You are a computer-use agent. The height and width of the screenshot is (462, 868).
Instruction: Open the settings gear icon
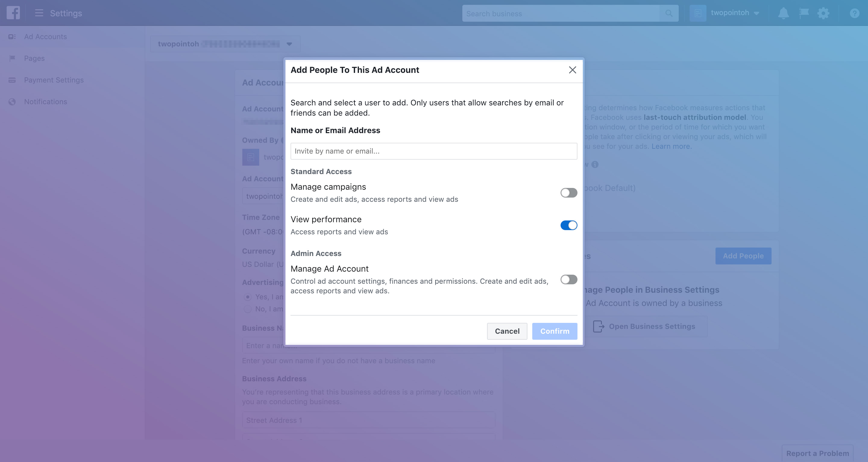click(823, 14)
